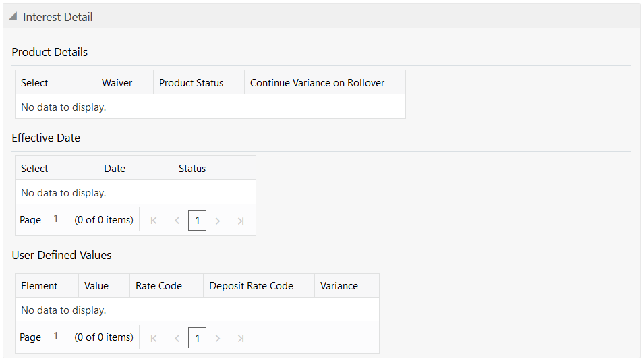Go to next page in User Defined Values table

click(218, 338)
